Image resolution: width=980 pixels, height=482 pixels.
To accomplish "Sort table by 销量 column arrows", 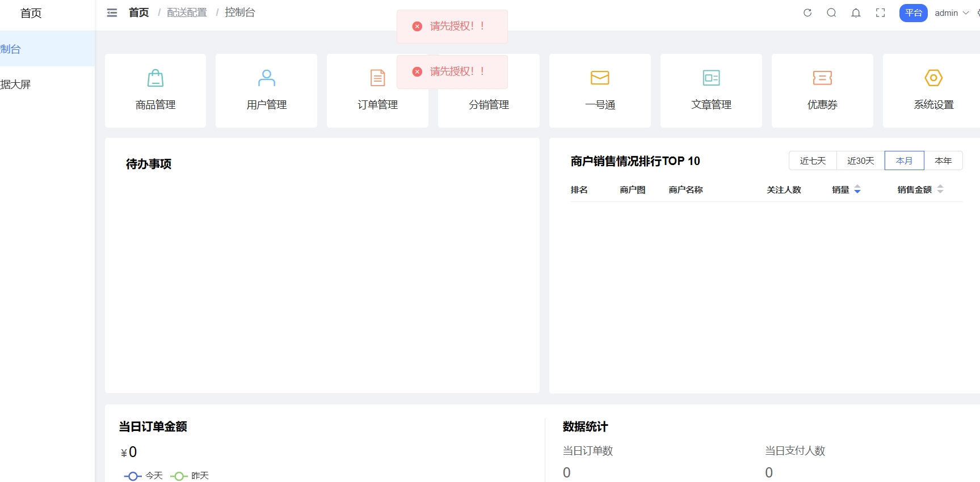I will [x=857, y=190].
